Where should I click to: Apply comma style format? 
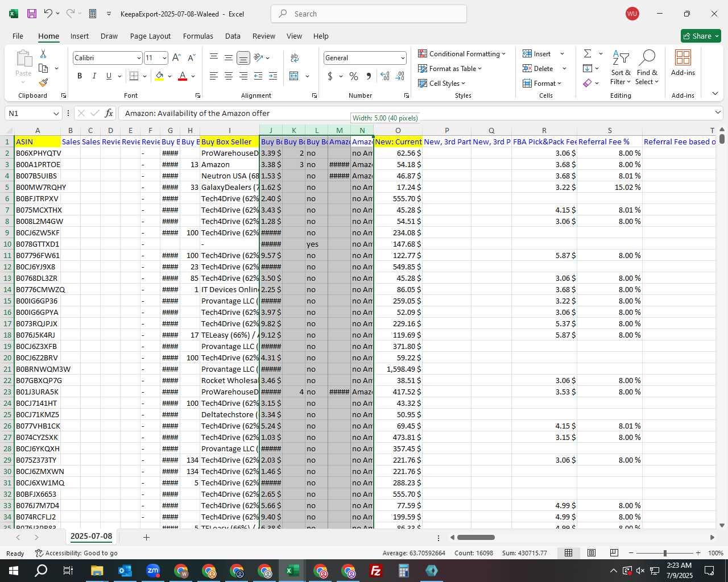[x=369, y=76]
